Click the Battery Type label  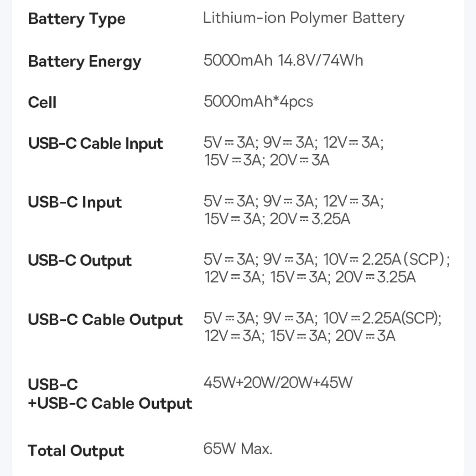tap(77, 19)
